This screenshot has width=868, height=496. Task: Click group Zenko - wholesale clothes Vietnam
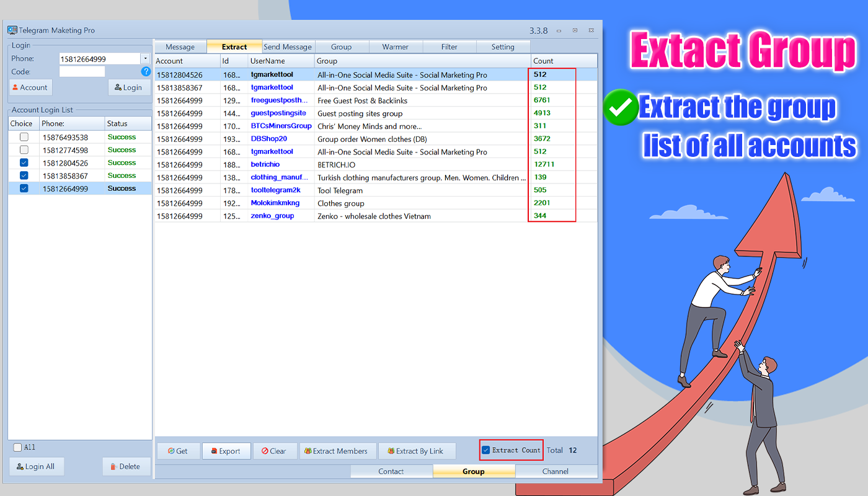(x=374, y=216)
